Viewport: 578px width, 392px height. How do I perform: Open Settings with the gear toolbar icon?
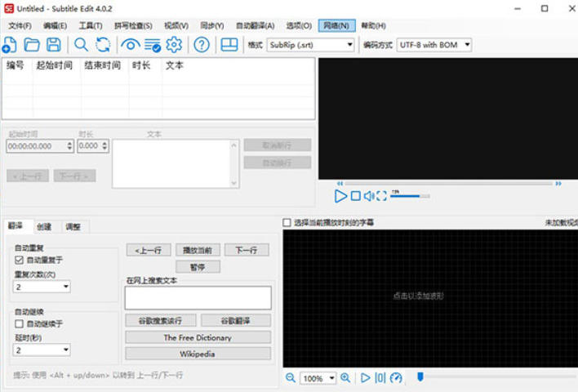(x=174, y=45)
